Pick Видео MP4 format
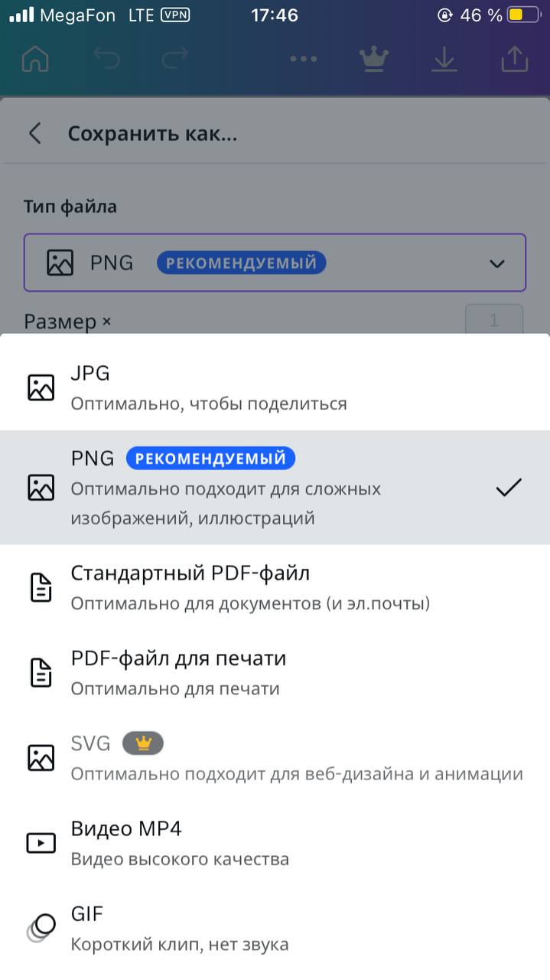550x980 pixels. point(275,843)
